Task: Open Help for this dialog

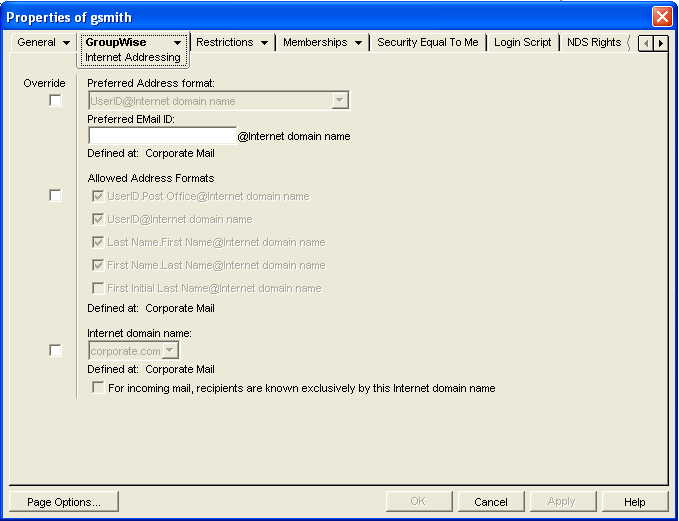Action: click(634, 502)
